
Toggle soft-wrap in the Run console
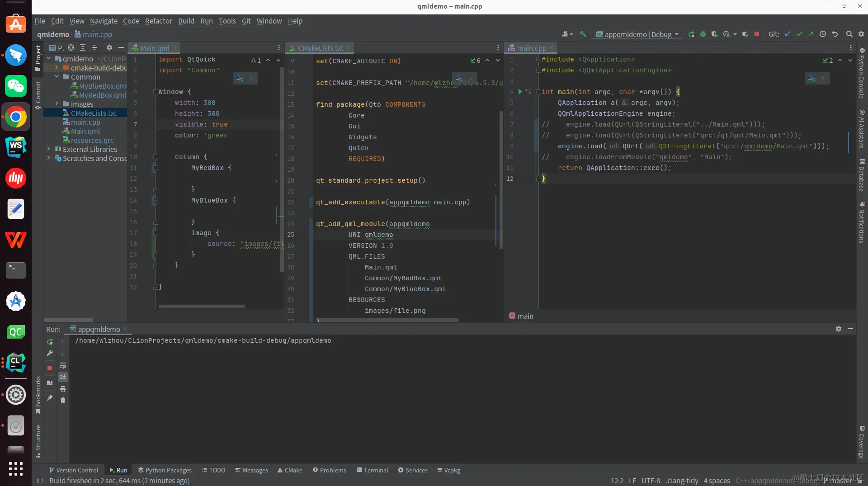(63, 365)
